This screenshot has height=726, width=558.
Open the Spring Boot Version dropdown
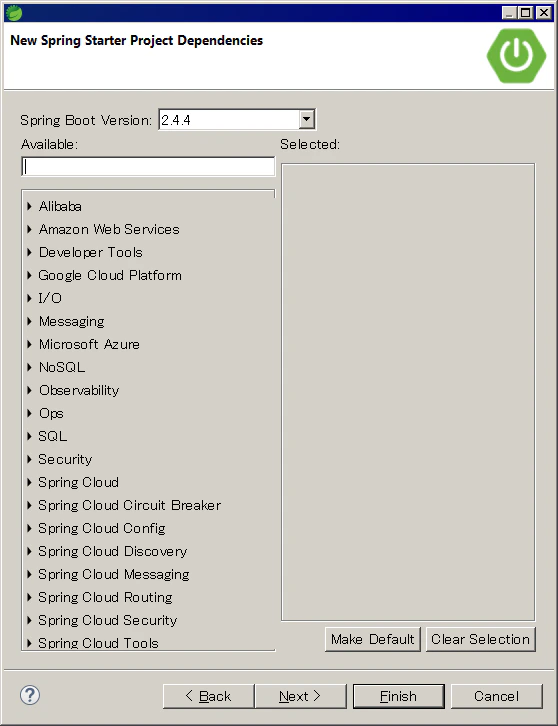point(306,119)
